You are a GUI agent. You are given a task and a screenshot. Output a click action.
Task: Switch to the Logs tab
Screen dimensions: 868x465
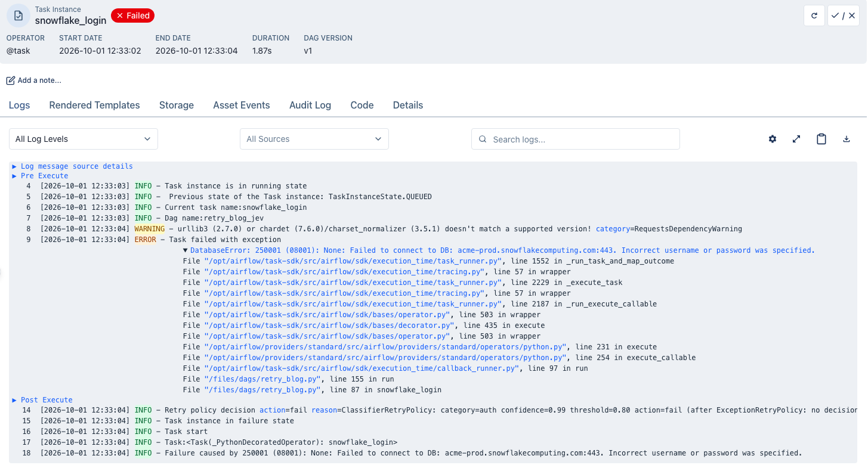pyautogui.click(x=19, y=105)
